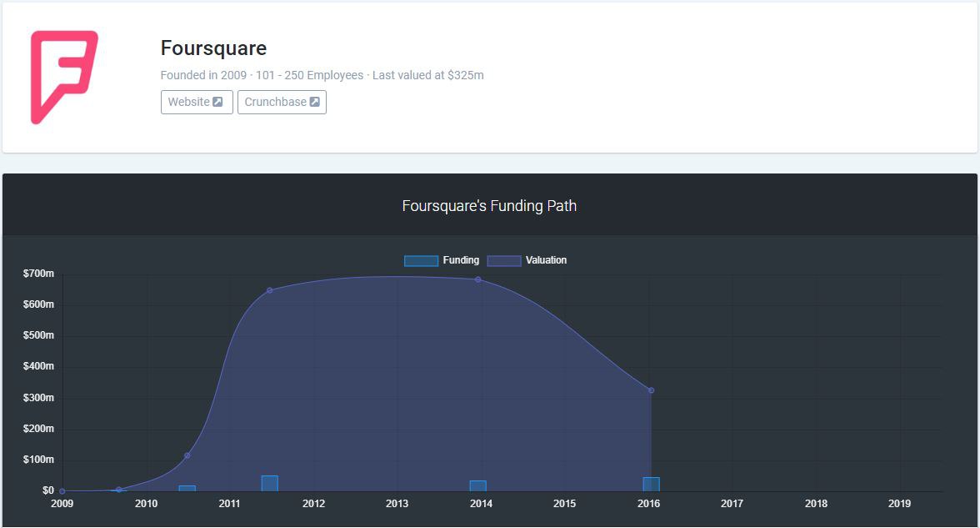Screen dimensions: 980x528
Task: Click the 2019 x-axis label
Action: [899, 504]
